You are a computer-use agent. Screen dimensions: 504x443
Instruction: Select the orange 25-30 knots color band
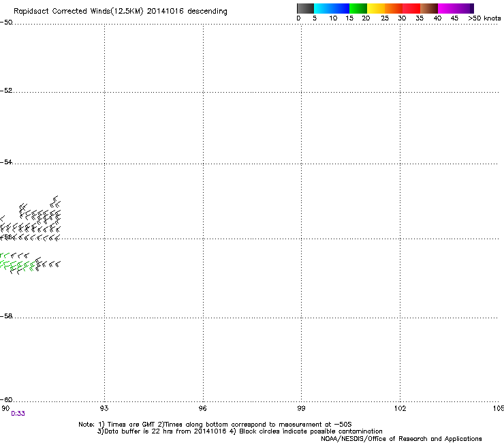pos(394,8)
